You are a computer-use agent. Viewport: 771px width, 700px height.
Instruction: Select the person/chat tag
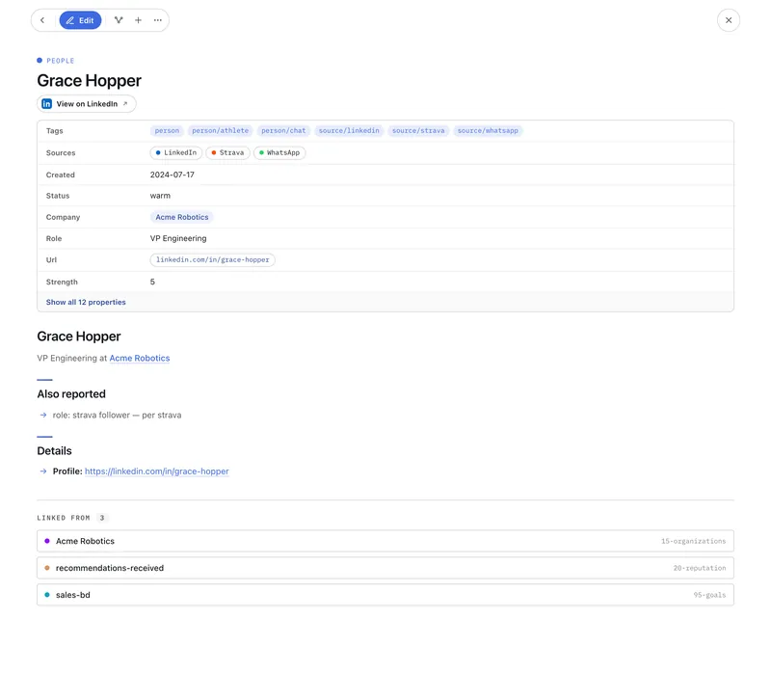point(283,131)
